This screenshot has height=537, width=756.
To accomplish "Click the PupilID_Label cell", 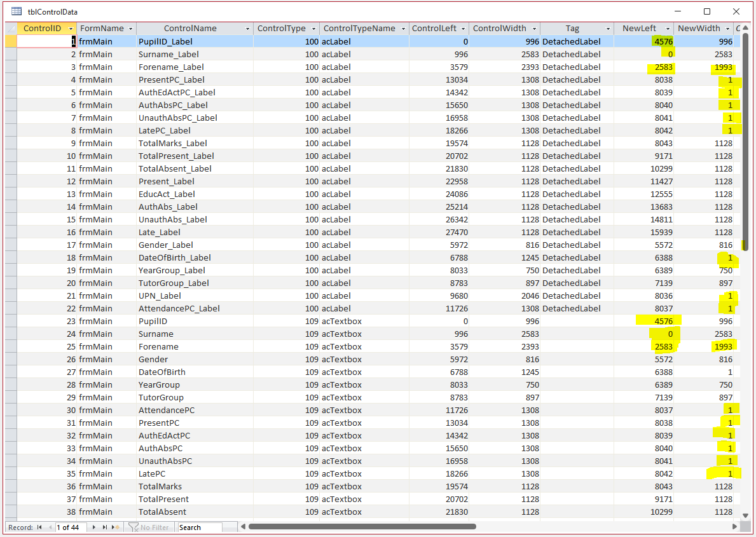I will (195, 41).
